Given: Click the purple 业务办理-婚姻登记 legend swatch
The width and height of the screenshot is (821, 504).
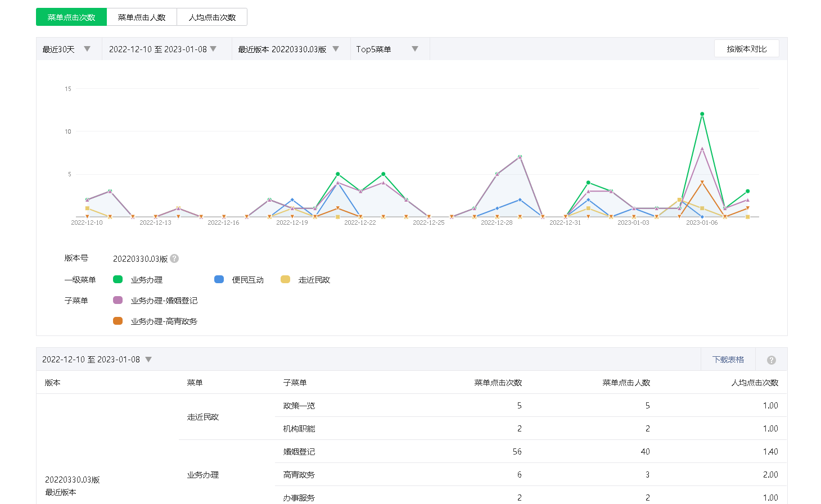Looking at the screenshot, I should pos(118,301).
